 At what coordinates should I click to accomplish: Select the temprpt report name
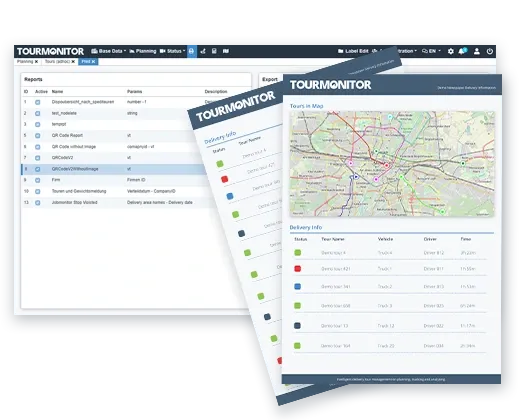click(x=59, y=124)
